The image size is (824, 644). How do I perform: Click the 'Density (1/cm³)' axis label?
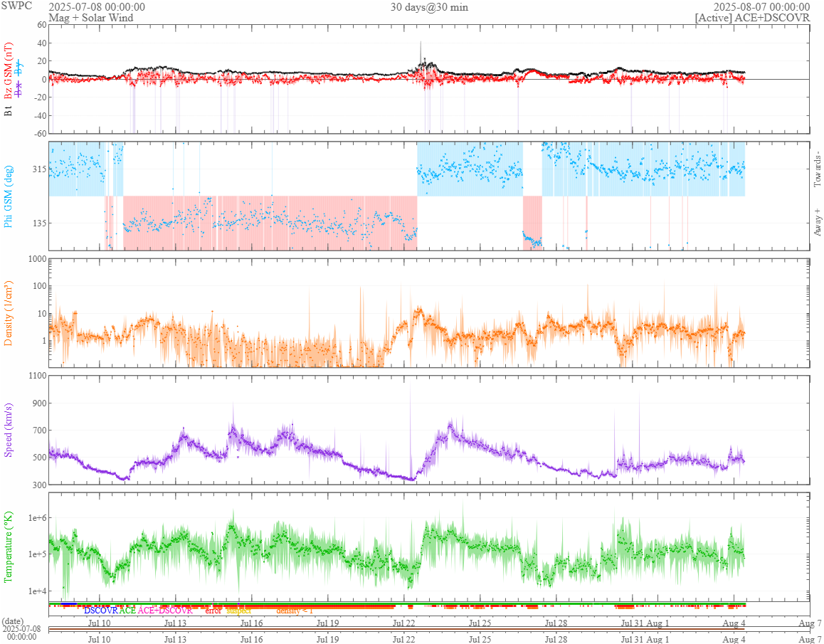[x=8, y=314]
